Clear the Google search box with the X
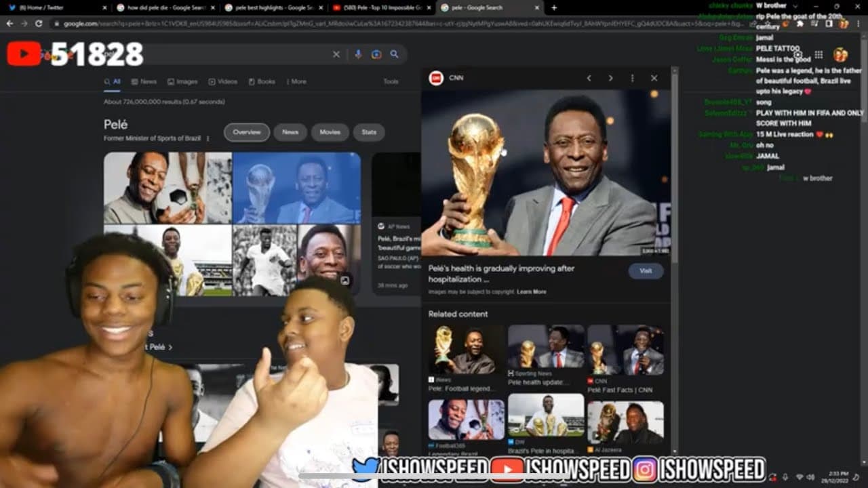This screenshot has width=868, height=488. pos(336,54)
